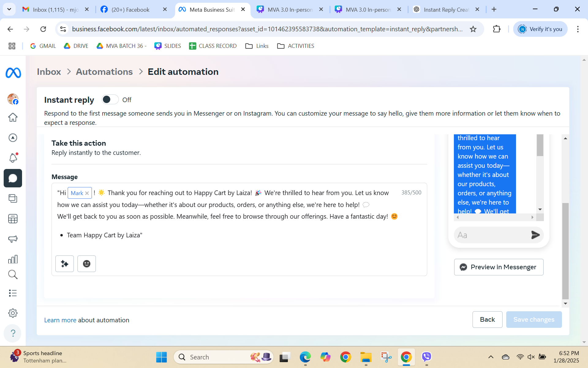Screen dimensions: 588x368
Task: Click the send arrow in Messenger preview
Action: [x=535, y=235]
